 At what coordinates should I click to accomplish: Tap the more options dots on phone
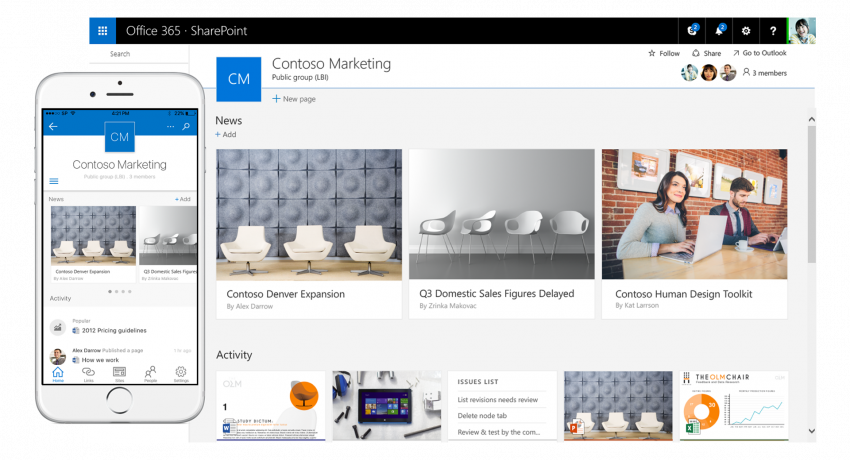(170, 126)
